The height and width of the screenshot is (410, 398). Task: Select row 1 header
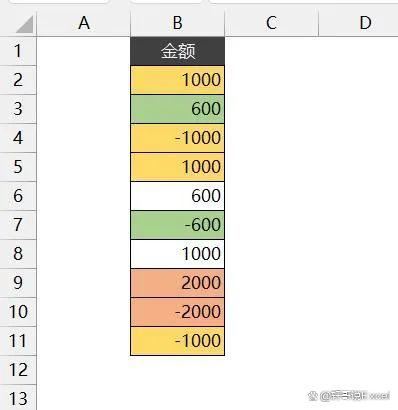[x=18, y=51]
